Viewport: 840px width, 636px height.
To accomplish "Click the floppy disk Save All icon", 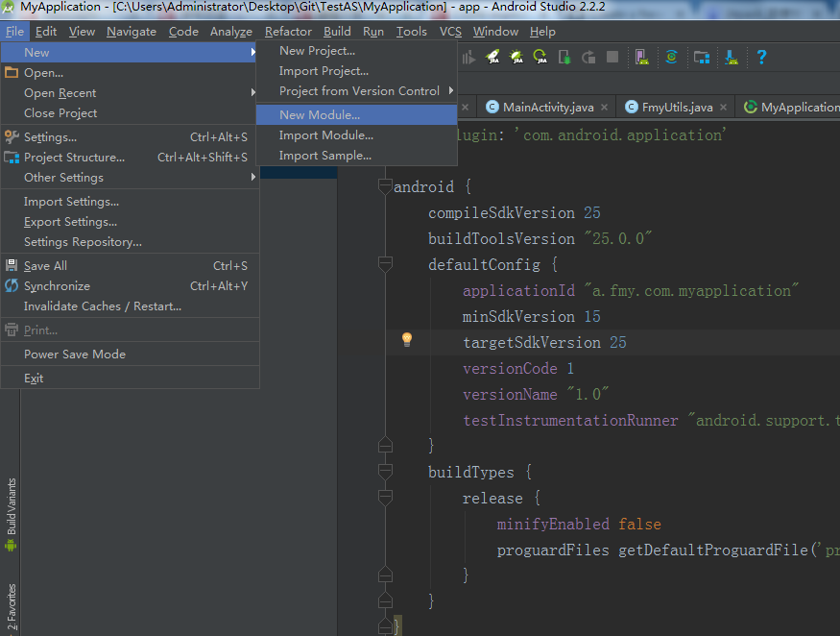I will point(12,265).
